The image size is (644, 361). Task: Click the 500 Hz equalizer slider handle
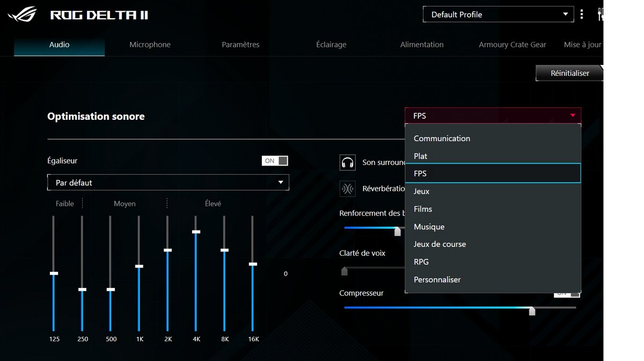point(111,290)
